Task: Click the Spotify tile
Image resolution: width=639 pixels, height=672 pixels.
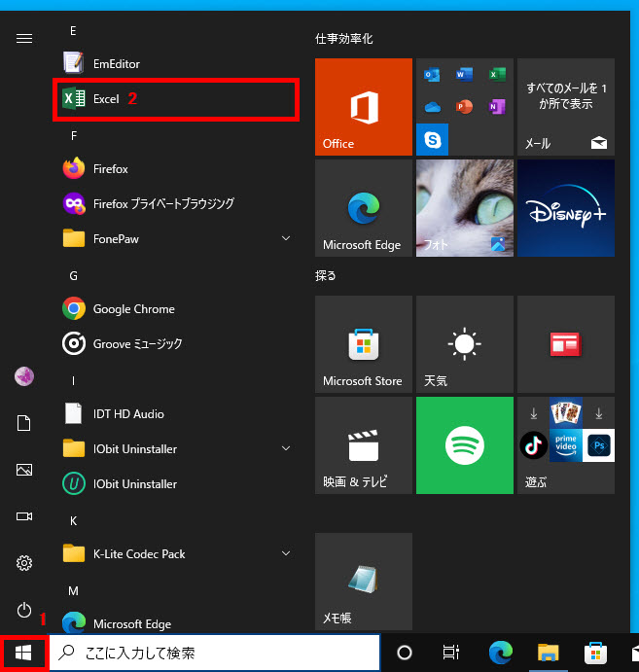Action: pos(464,445)
